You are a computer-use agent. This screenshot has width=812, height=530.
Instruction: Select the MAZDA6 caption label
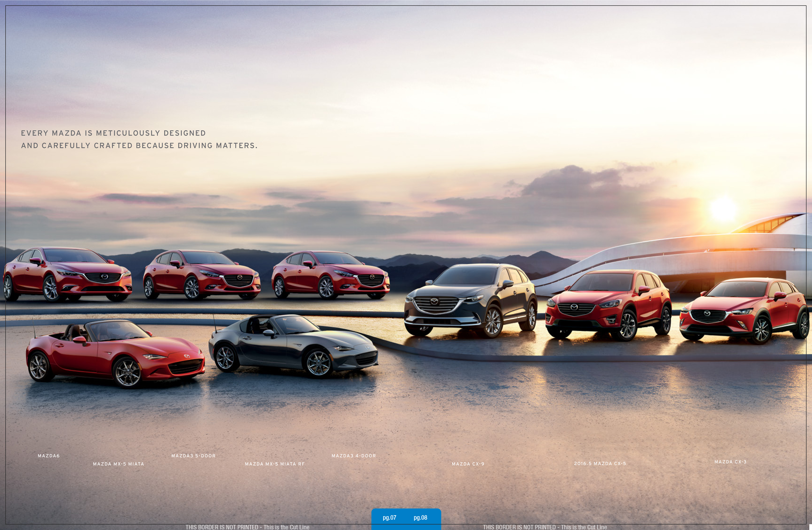click(48, 456)
